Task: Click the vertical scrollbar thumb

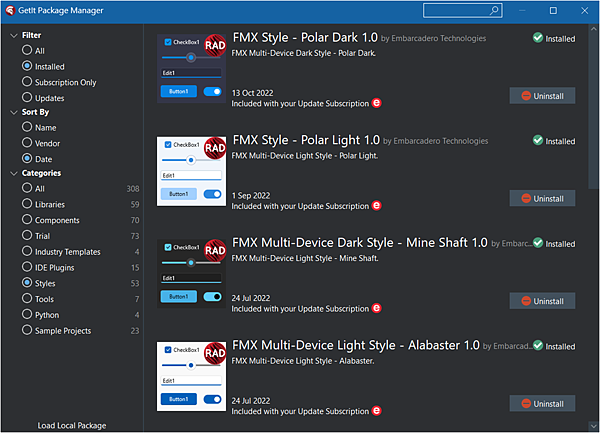Action: click(593, 111)
